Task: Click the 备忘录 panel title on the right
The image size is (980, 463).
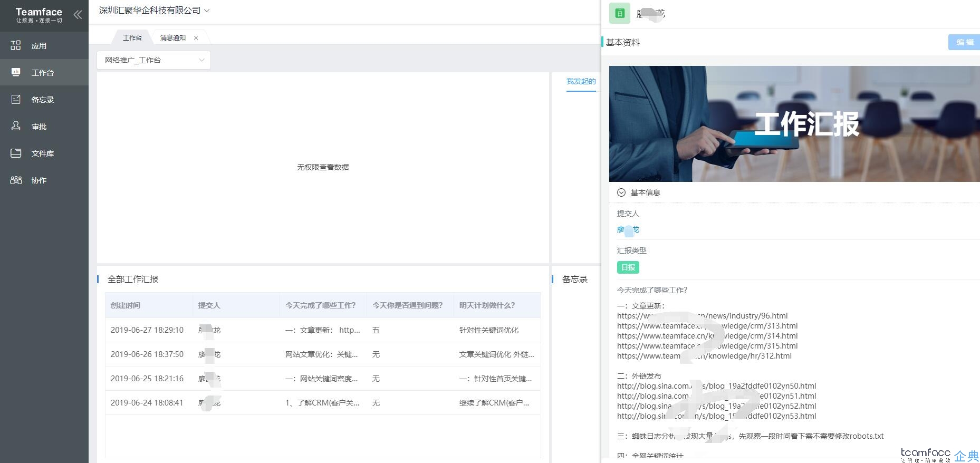Action: [x=575, y=279]
